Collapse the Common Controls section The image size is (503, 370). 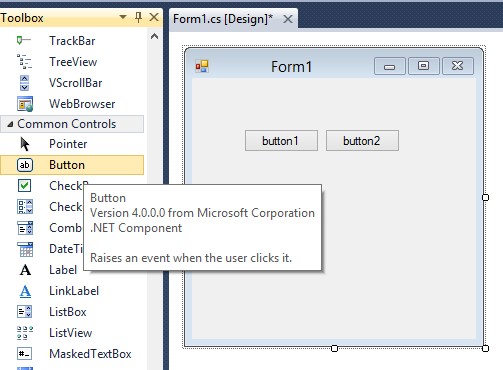pos(10,124)
